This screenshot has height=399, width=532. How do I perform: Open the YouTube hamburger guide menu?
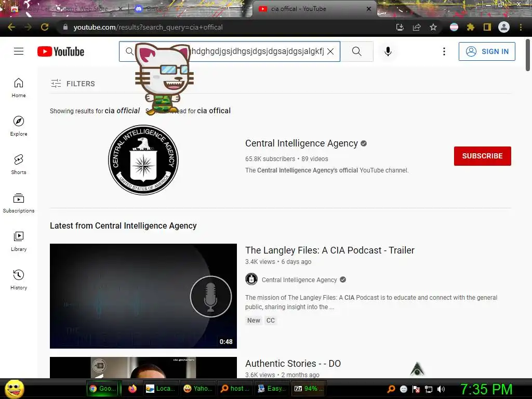[x=19, y=51]
